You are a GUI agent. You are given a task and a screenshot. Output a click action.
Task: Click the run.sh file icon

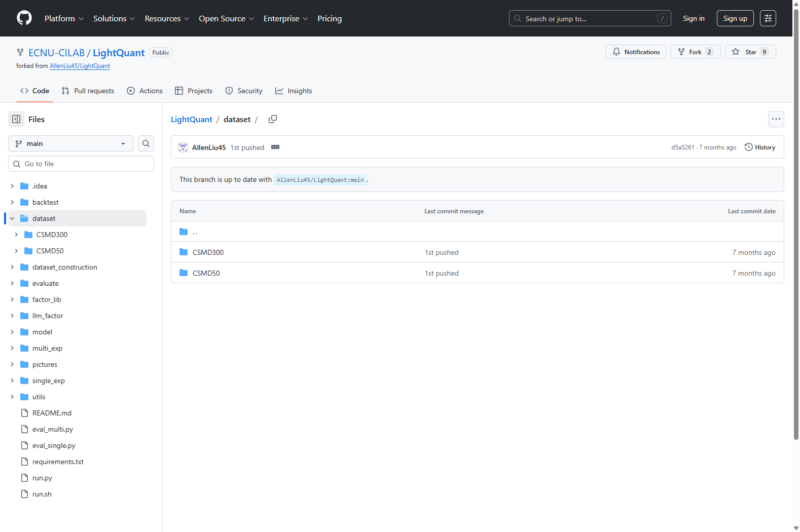[24, 494]
